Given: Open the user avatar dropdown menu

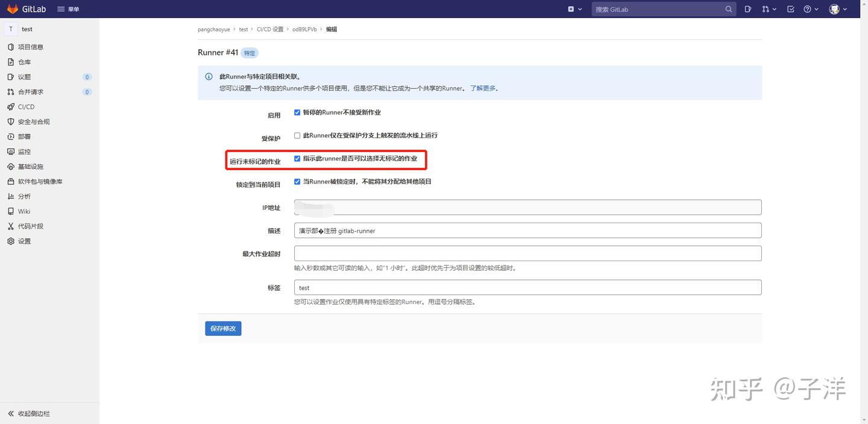Looking at the screenshot, I should pyautogui.click(x=834, y=9).
